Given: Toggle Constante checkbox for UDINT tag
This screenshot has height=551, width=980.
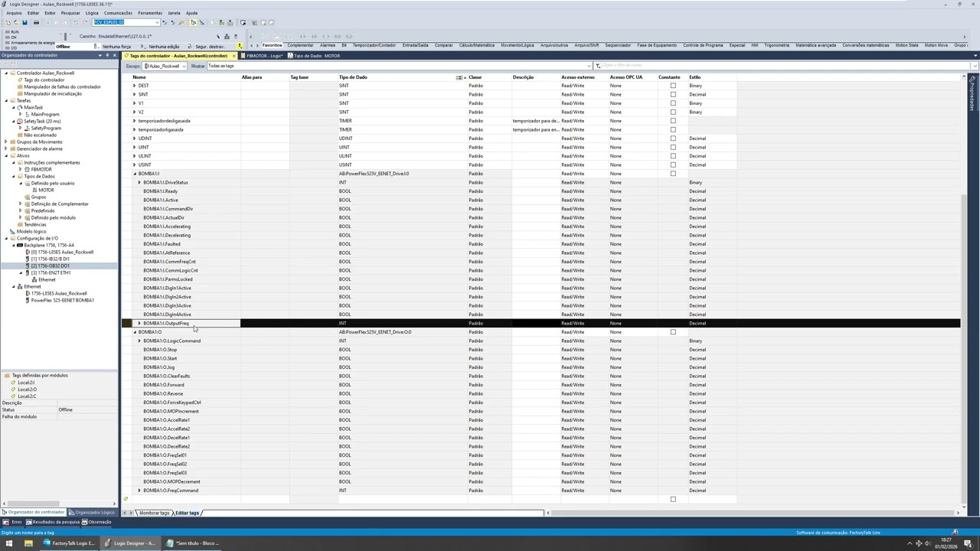Looking at the screenshot, I should click(673, 139).
